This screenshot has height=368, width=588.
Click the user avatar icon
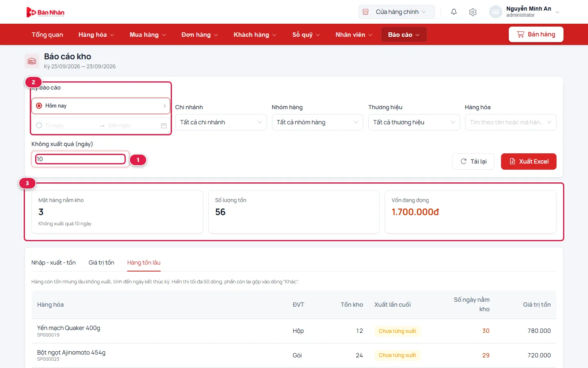pyautogui.click(x=495, y=12)
